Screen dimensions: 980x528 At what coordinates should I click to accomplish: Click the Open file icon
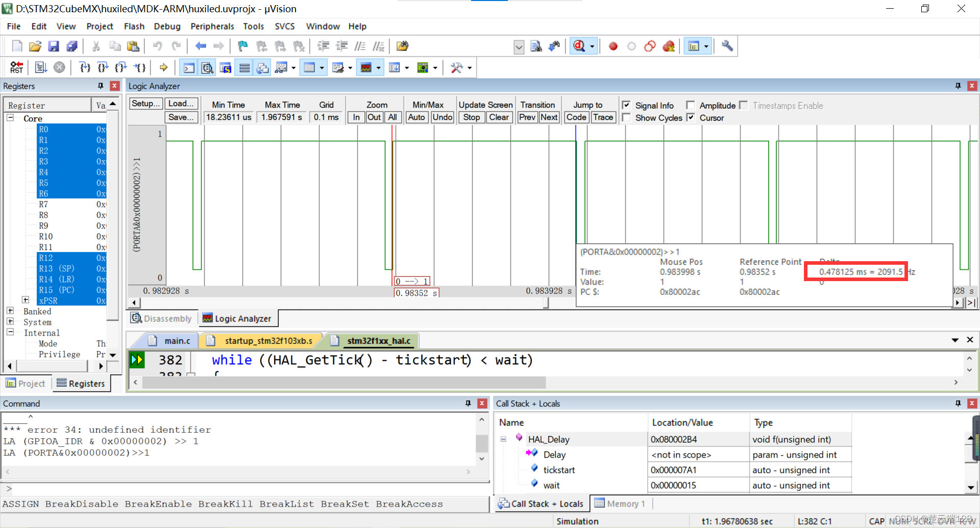[x=35, y=46]
